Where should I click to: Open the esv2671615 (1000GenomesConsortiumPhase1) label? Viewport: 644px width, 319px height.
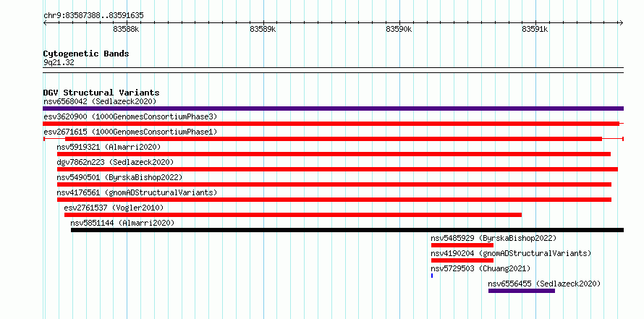point(130,132)
